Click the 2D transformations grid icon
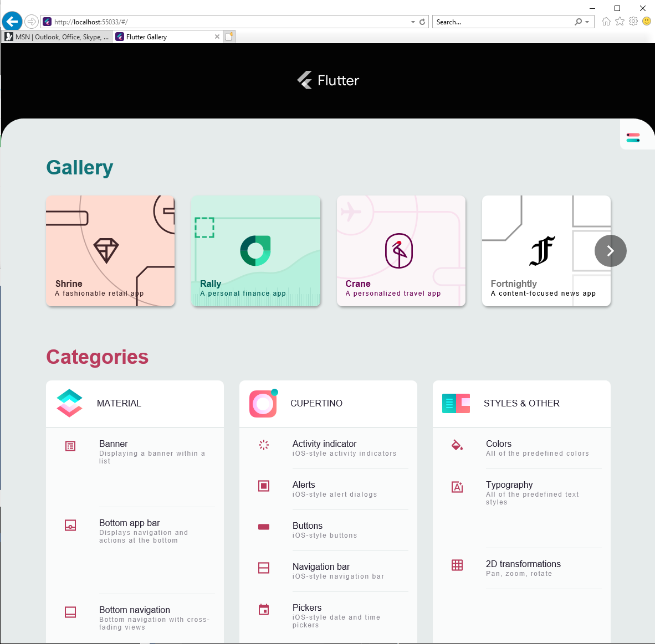Image resolution: width=655 pixels, height=644 pixels. pos(457,565)
